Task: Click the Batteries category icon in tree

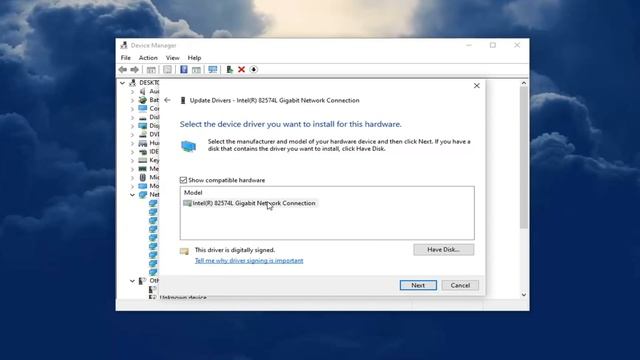Action: coord(142,100)
